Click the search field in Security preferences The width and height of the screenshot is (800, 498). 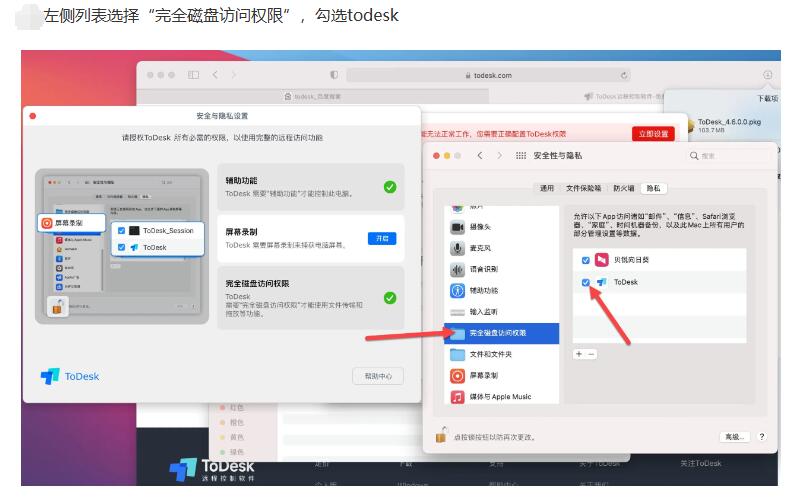pos(729,156)
